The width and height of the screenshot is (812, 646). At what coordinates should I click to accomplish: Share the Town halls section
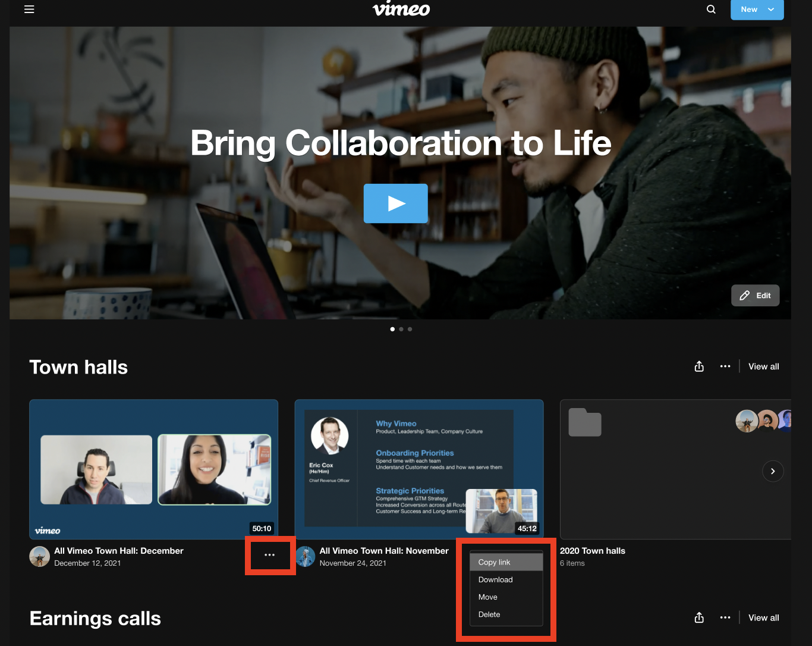pos(699,366)
